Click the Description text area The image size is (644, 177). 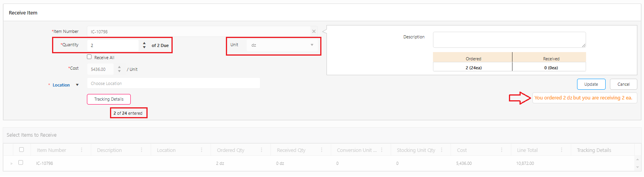pyautogui.click(x=509, y=40)
